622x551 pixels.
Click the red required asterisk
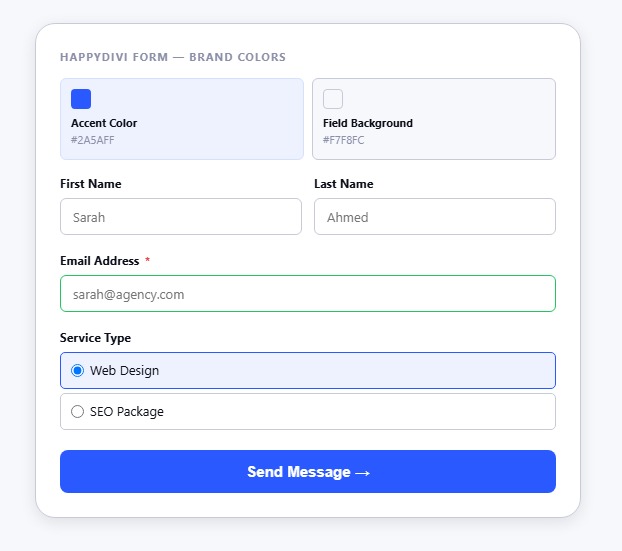click(147, 259)
